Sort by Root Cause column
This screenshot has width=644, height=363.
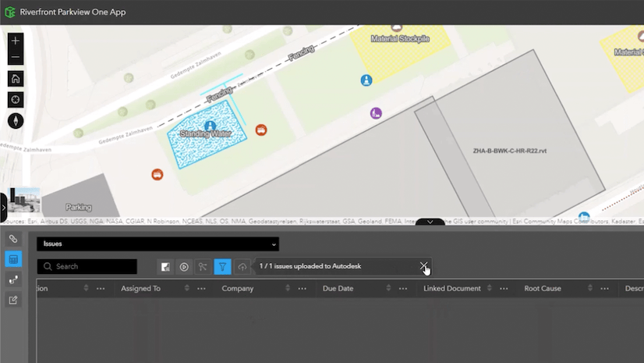[x=589, y=288]
